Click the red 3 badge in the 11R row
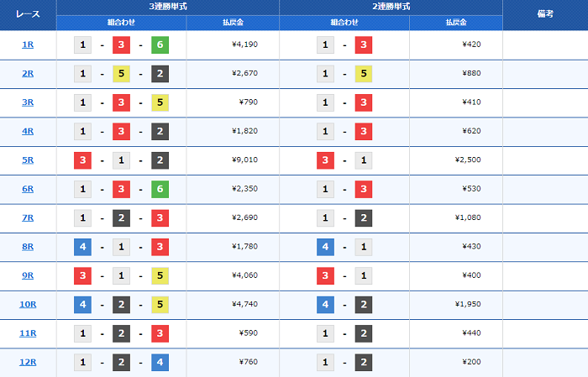 point(160,334)
